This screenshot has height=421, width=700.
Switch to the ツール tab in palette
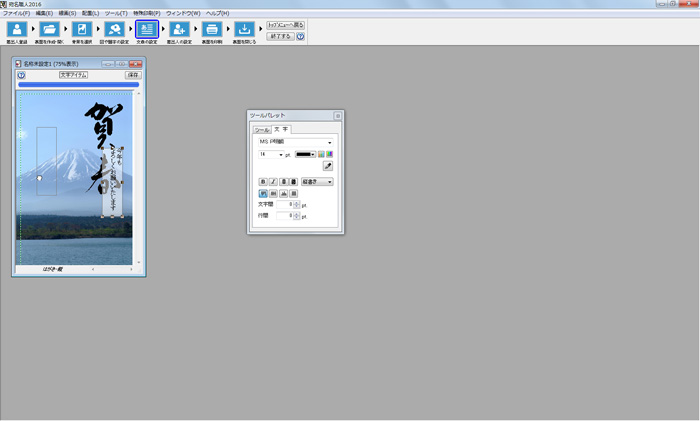pos(259,129)
